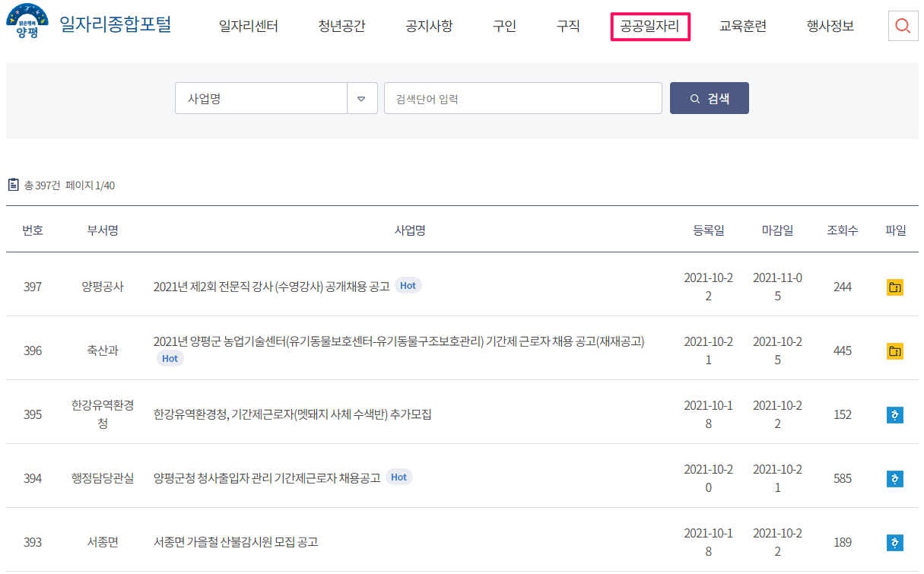Expand the 사업명 search field dropdown
Screen dimensions: 924x574
362,97
